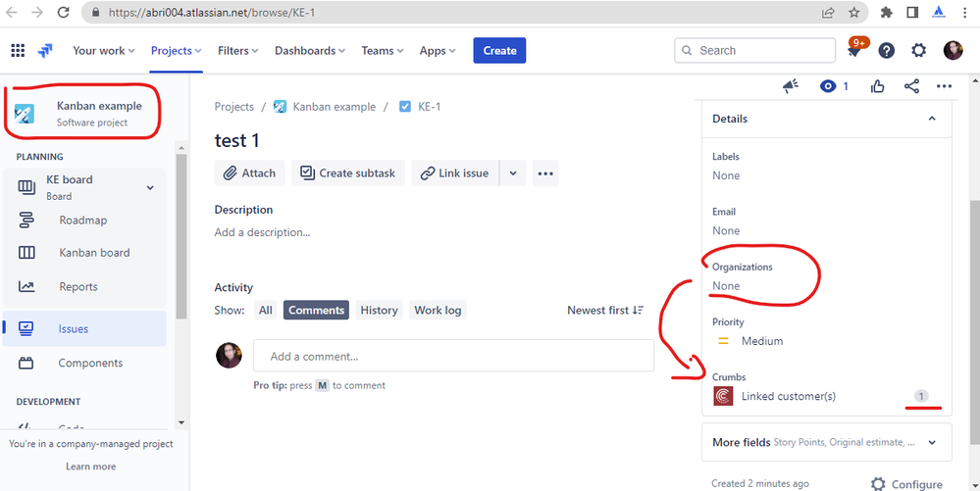Expand the More fields section
Viewport: 980px width, 491px height.
[826, 442]
